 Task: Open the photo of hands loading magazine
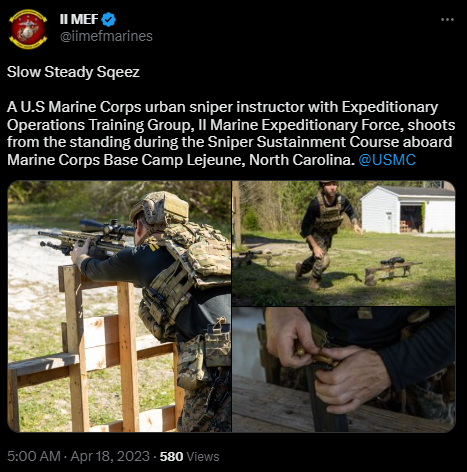click(344, 370)
